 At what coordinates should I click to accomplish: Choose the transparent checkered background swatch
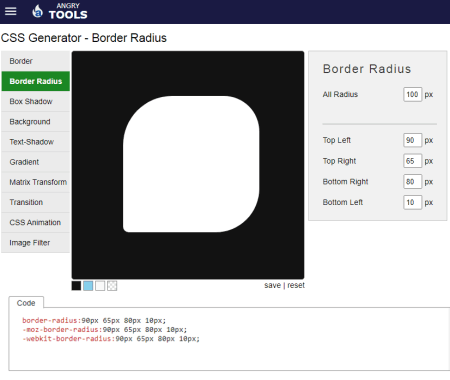click(112, 286)
